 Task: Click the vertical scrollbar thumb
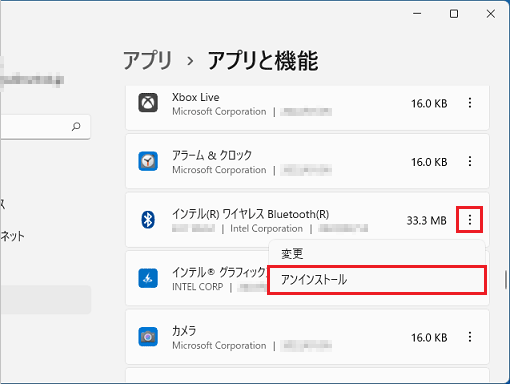tap(506, 280)
